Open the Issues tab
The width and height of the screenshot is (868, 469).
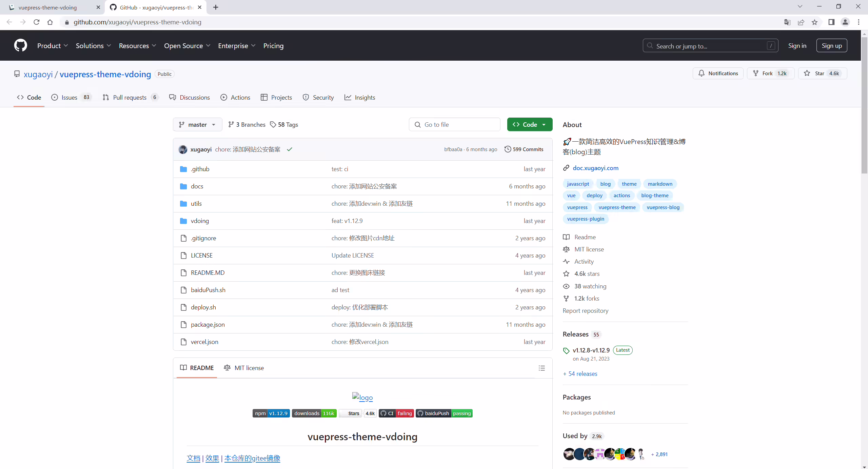click(71, 98)
